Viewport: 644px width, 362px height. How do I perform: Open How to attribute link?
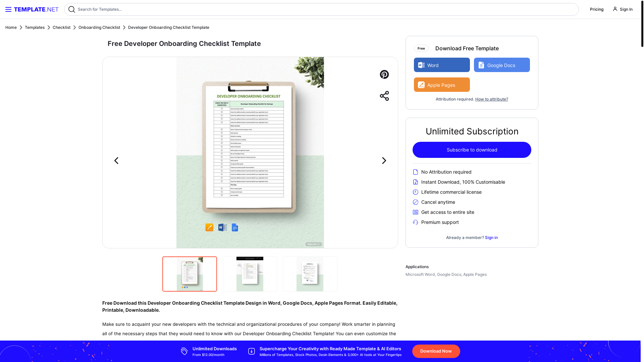coord(492,99)
